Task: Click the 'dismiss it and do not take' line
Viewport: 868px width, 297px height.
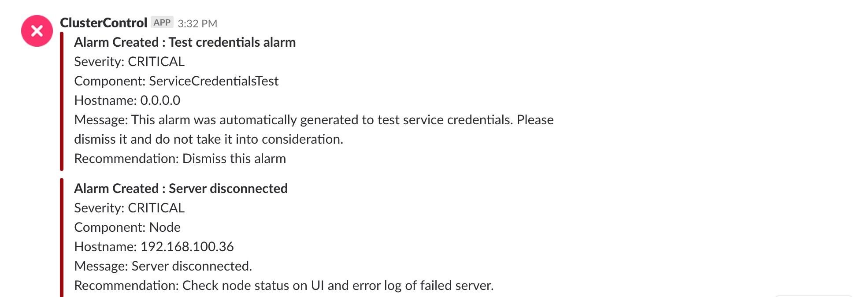Action: coord(208,139)
